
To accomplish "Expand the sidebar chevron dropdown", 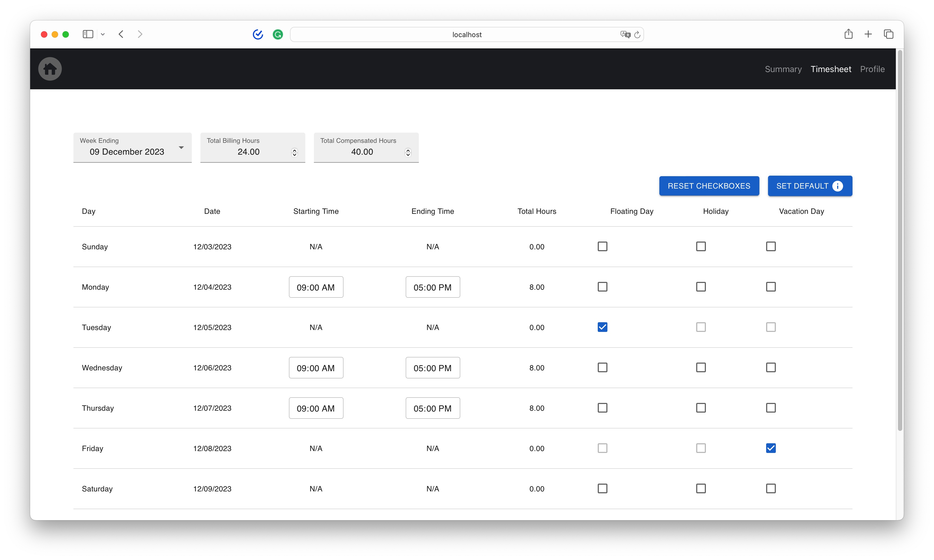I will click(103, 34).
